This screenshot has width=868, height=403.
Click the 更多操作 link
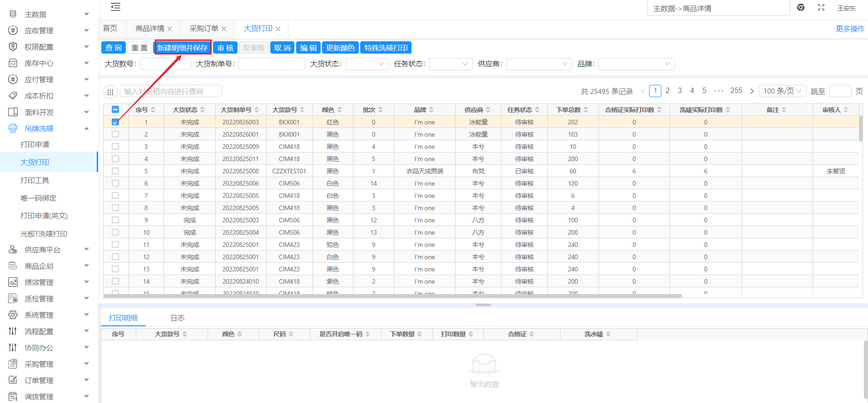(850, 29)
